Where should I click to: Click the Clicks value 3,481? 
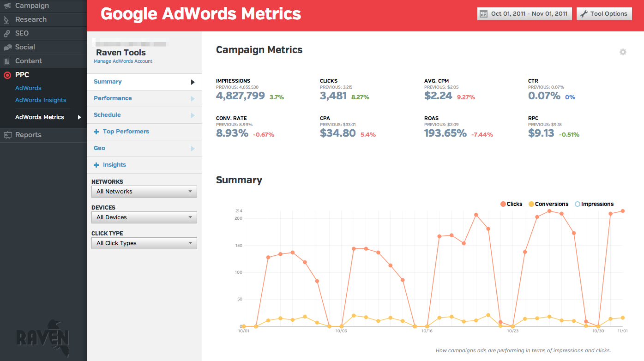333,96
